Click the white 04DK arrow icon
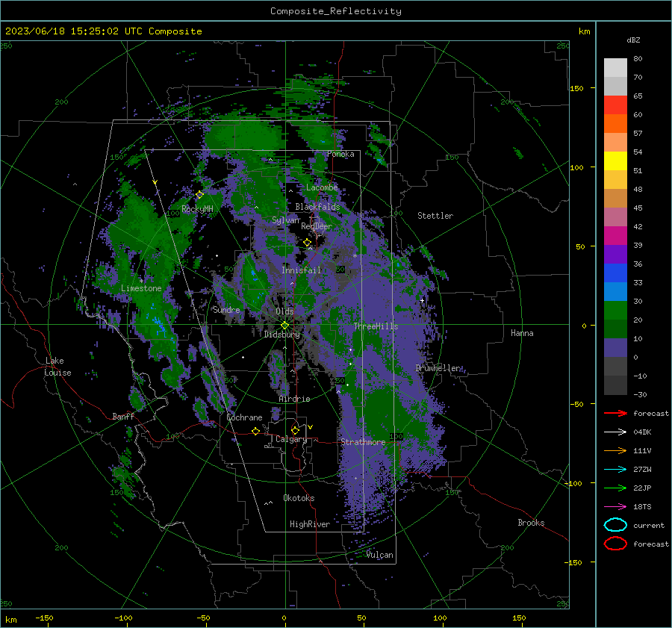Viewport: 672px width, 628px height. (x=615, y=432)
